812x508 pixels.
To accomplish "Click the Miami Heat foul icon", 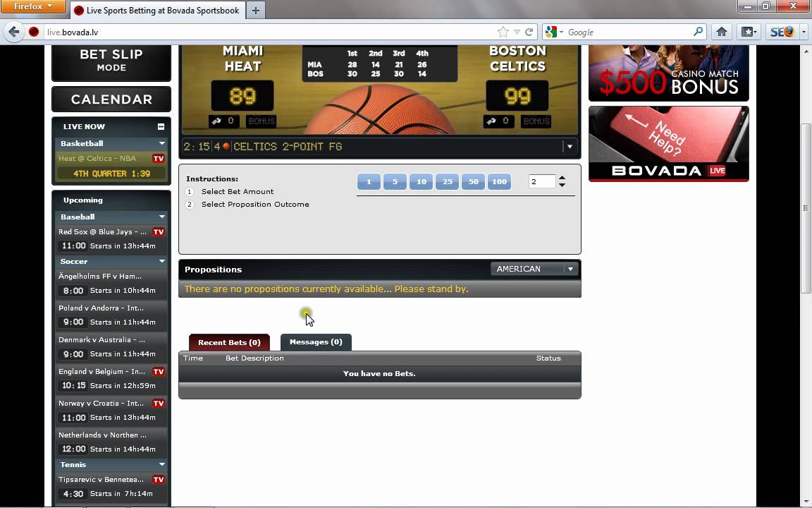I will 216,121.
